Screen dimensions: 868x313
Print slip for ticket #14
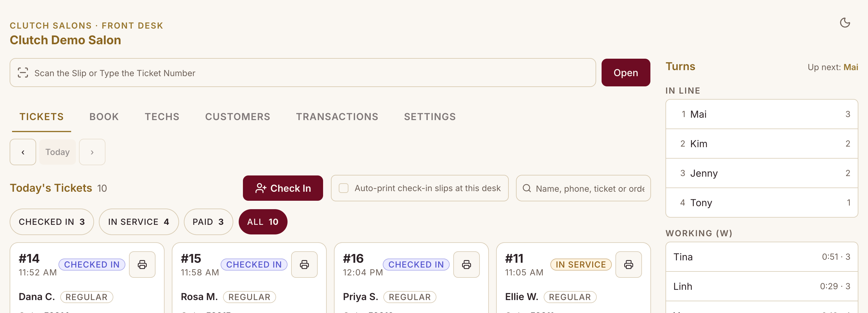(x=142, y=265)
